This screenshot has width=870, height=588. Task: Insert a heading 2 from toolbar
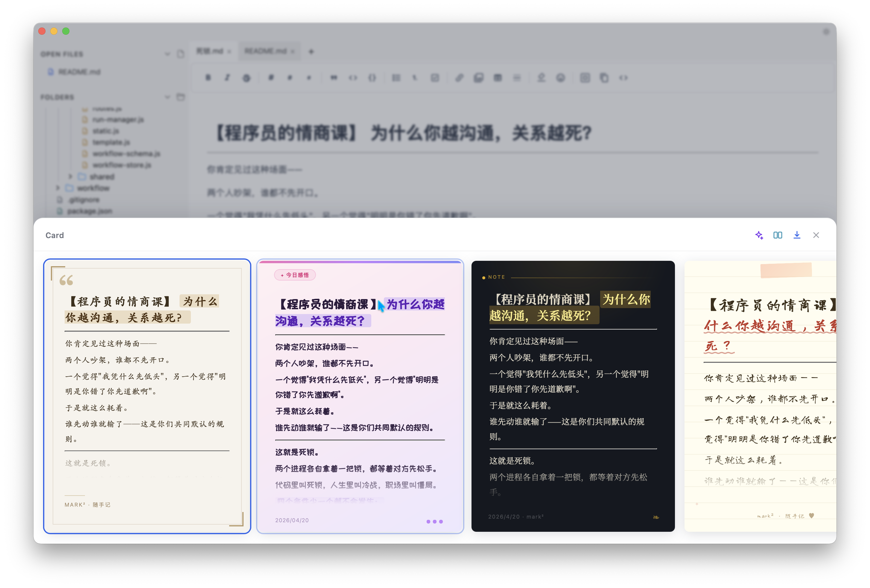pyautogui.click(x=290, y=77)
